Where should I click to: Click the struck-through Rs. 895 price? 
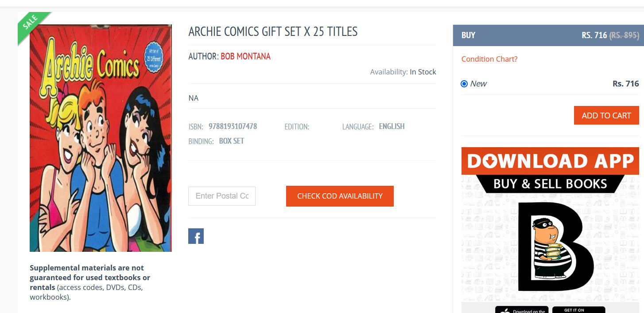pos(624,35)
